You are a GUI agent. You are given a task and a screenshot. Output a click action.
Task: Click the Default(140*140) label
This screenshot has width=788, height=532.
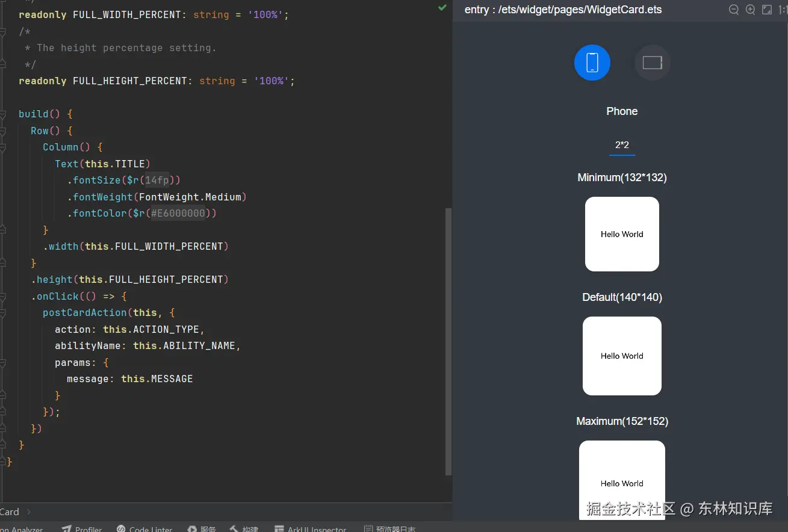tap(622, 297)
